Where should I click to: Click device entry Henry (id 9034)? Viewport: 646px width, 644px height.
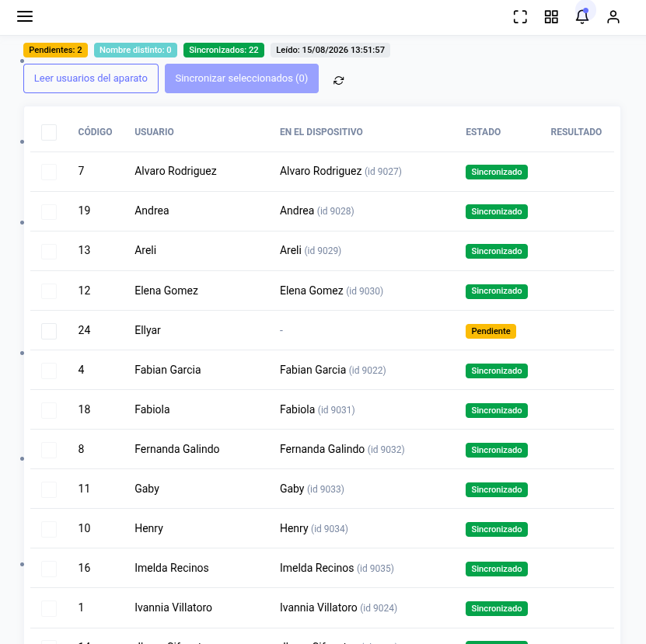(x=313, y=528)
